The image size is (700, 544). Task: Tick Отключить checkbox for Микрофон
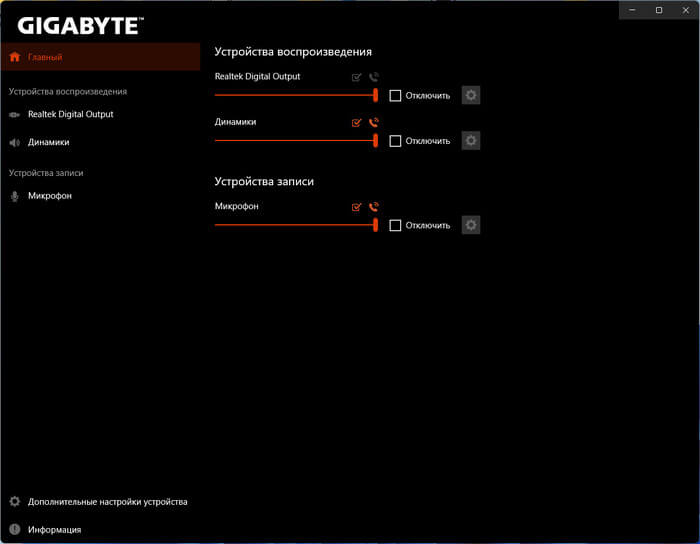tap(395, 226)
